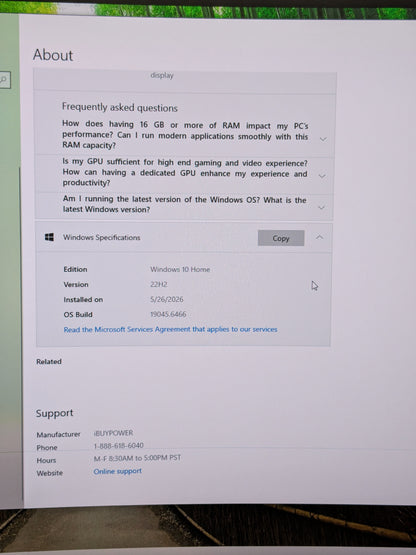Copy the Windows Specifications
Screen dimensions: 416x555
(x=281, y=238)
